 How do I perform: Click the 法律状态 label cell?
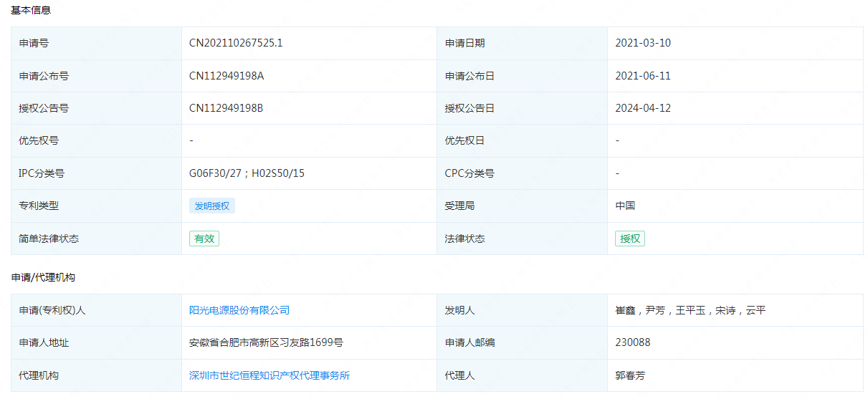(x=522, y=239)
